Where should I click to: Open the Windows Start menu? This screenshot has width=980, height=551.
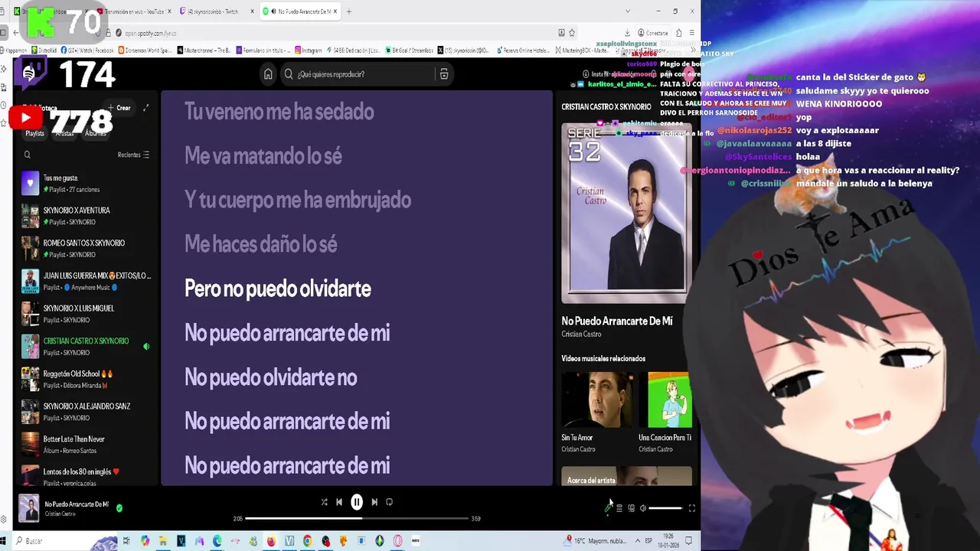point(4,541)
